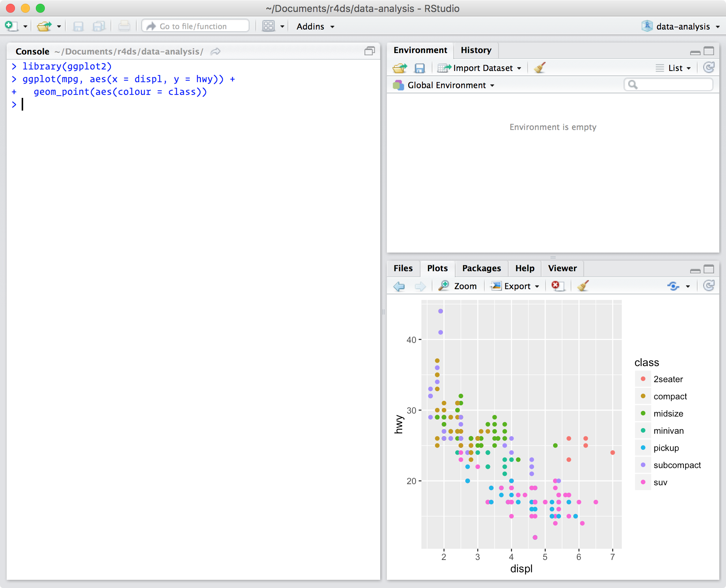This screenshot has width=726, height=588.
Task: Click the hwy axis title
Action: click(399, 424)
